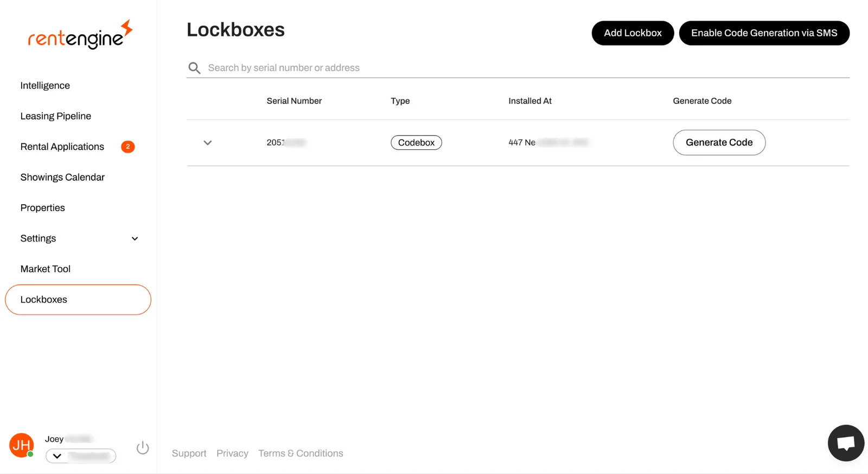Click the search by serial number field
Screen dimensions: 868x474
click(380, 67)
